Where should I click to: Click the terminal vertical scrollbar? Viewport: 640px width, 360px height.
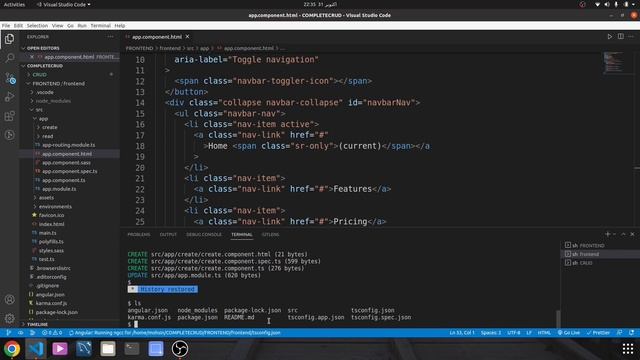(x=558, y=318)
